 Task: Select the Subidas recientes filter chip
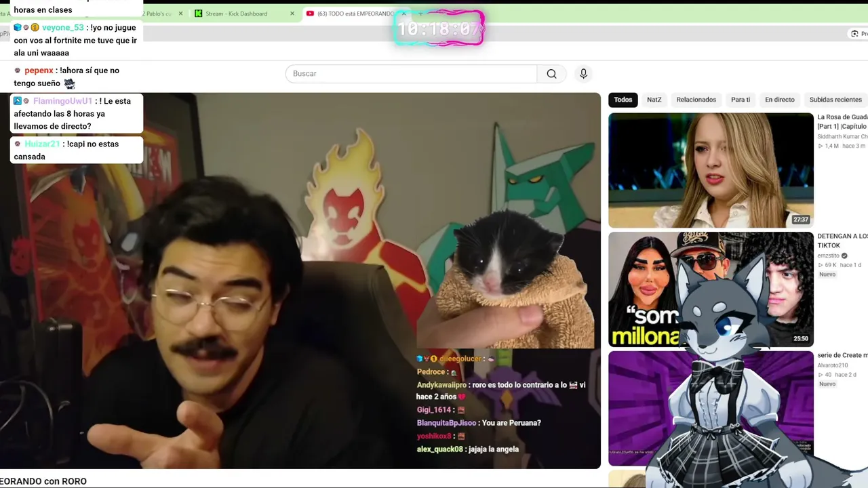click(x=835, y=100)
